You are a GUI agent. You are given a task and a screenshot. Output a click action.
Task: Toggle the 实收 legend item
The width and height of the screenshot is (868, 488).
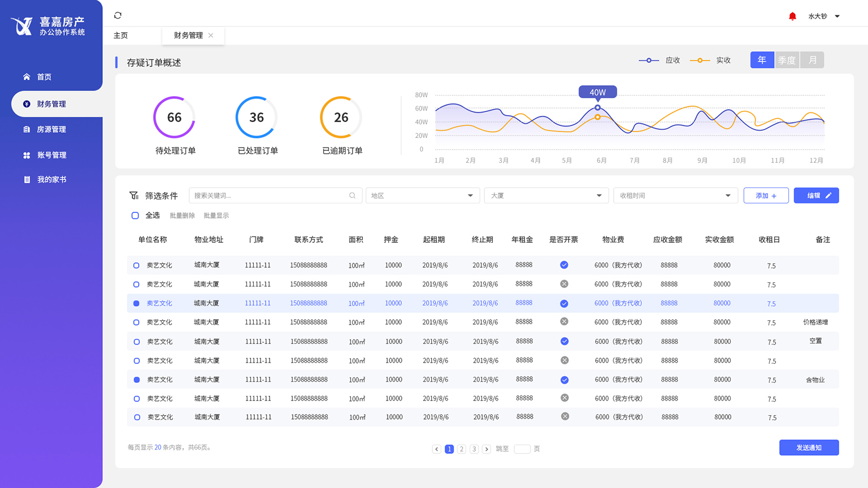tap(710, 60)
